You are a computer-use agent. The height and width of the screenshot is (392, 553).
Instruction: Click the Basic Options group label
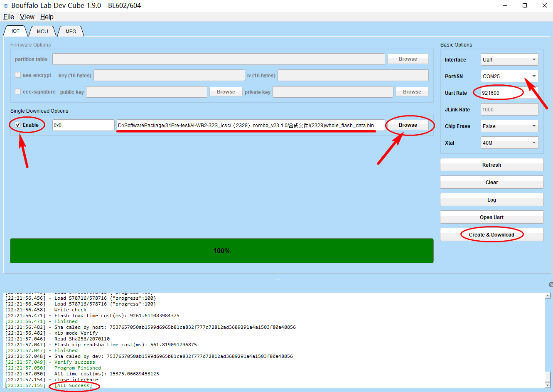pyautogui.click(x=456, y=45)
